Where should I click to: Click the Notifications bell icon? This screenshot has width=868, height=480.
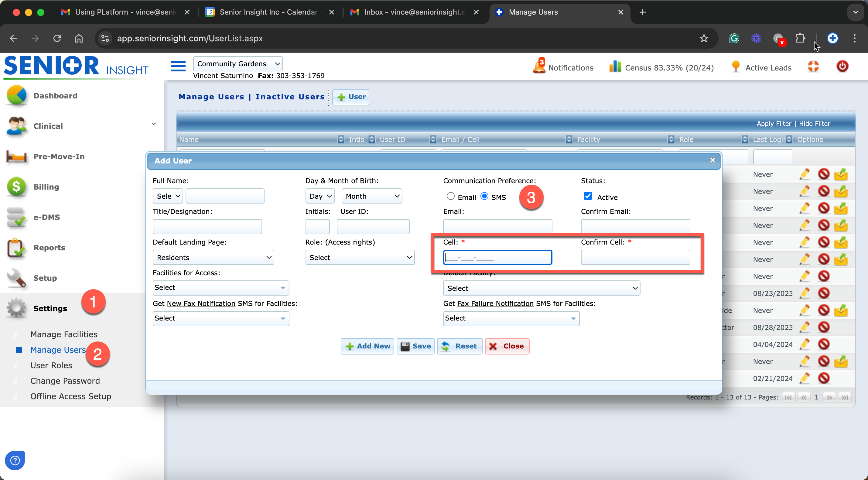point(539,67)
